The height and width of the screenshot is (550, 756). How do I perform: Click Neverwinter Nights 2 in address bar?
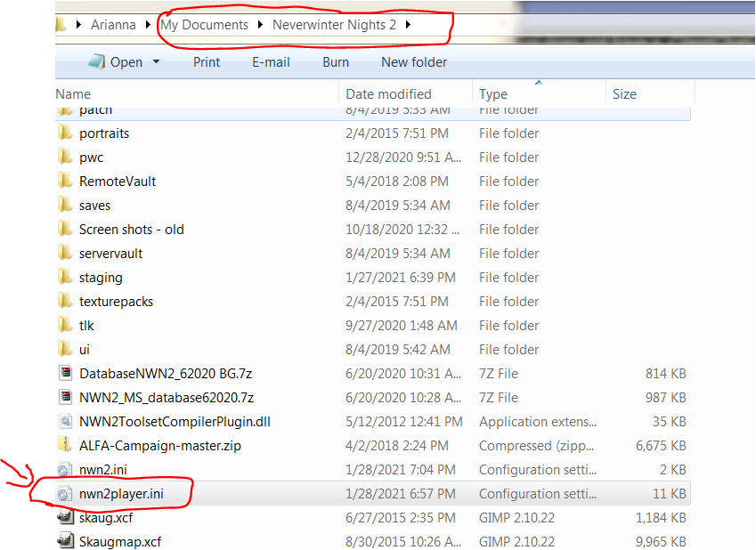coord(334,25)
